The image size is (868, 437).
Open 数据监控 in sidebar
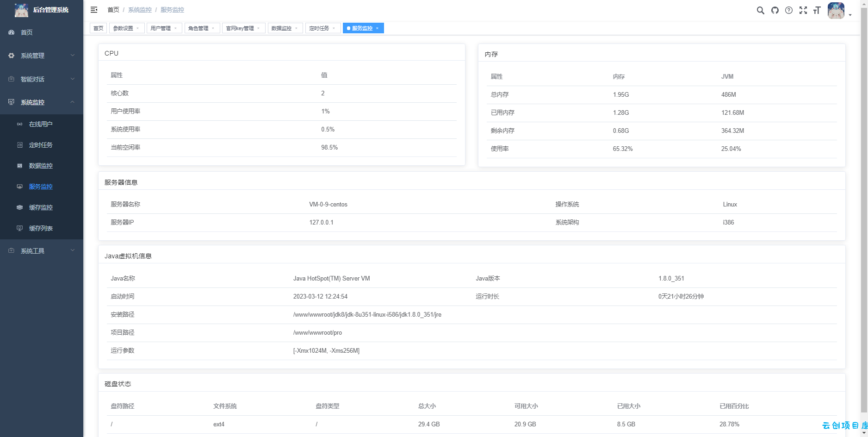[41, 166]
